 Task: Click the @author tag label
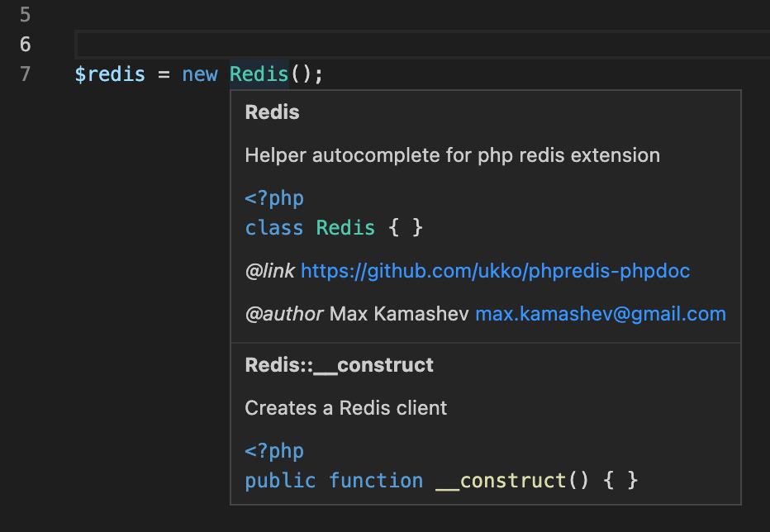click(284, 314)
